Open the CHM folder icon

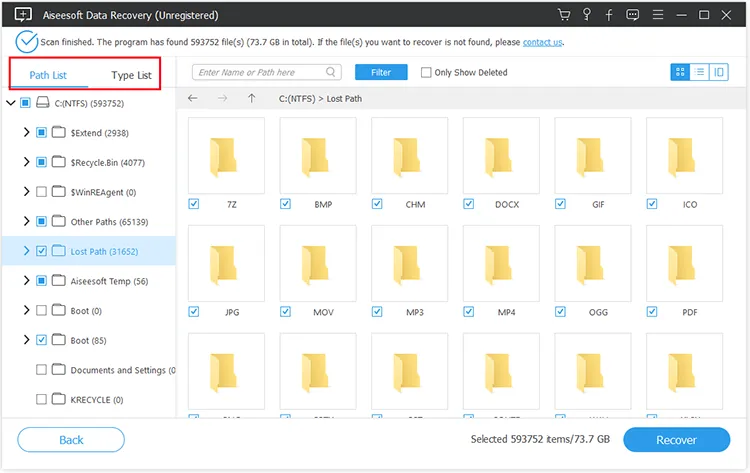pyautogui.click(x=409, y=155)
